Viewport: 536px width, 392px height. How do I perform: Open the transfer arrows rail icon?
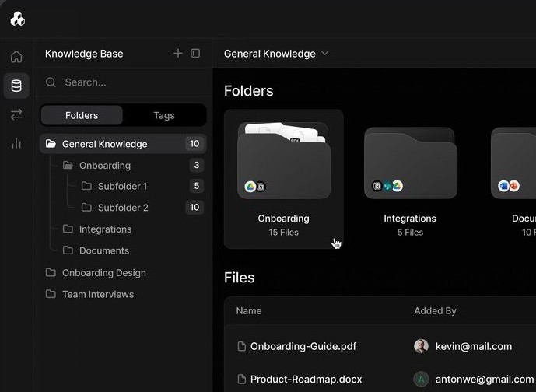click(16, 114)
